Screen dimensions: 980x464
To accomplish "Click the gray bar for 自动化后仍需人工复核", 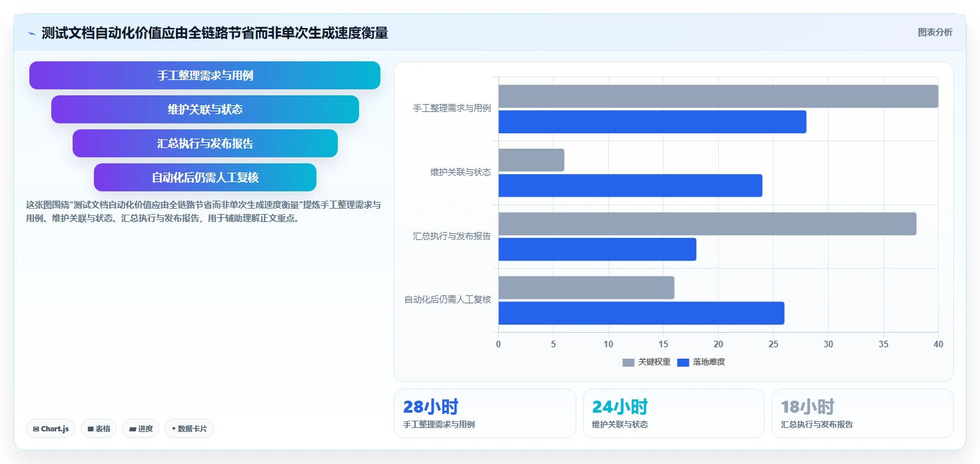I will [x=586, y=287].
